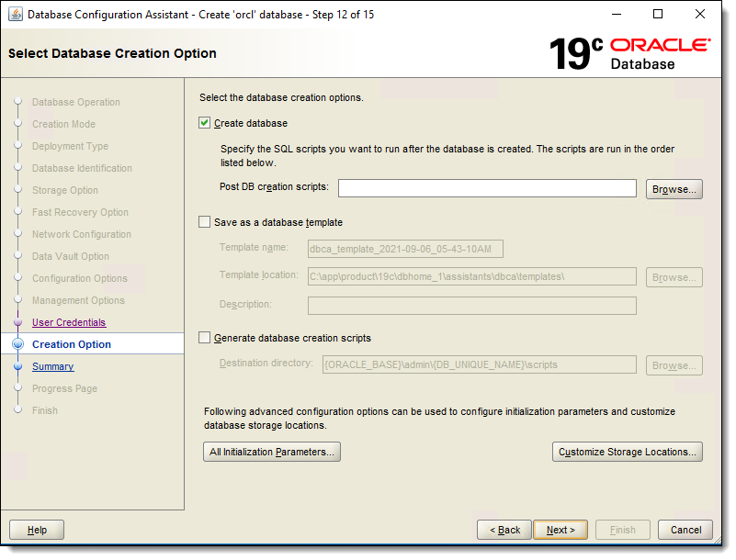Click the Destination directory field
736x560 pixels.
[480, 364]
